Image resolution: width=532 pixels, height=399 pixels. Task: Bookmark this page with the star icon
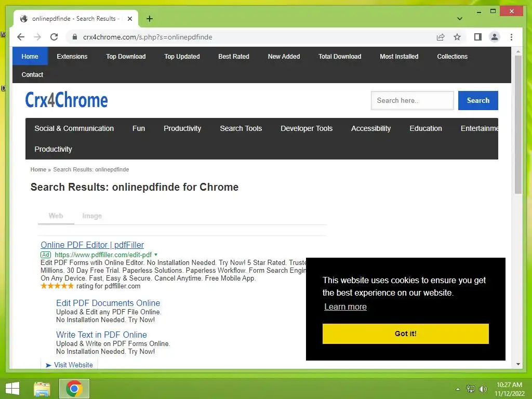click(x=457, y=37)
